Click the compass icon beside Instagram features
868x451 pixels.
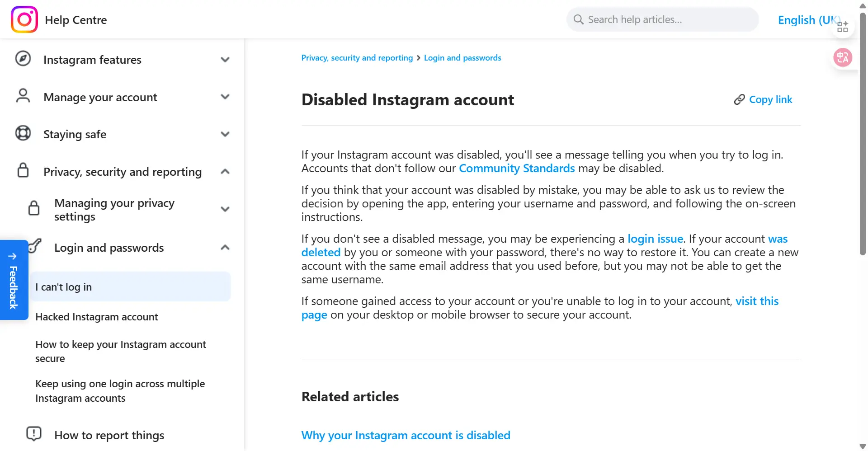[x=23, y=59]
